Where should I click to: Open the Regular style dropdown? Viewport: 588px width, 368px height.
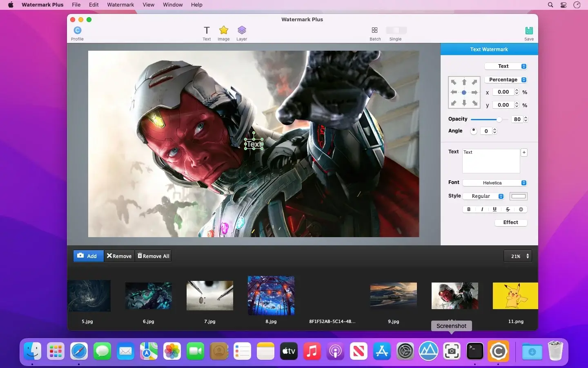(484, 196)
